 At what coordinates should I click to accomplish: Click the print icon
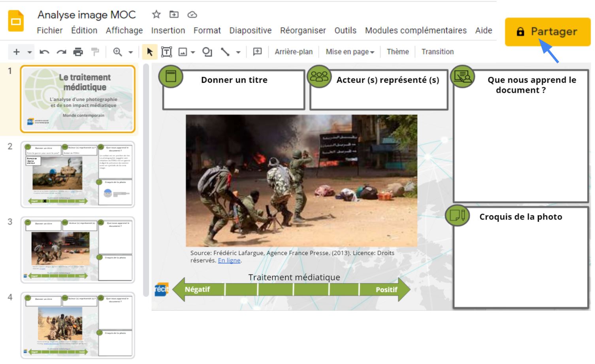[x=78, y=52]
